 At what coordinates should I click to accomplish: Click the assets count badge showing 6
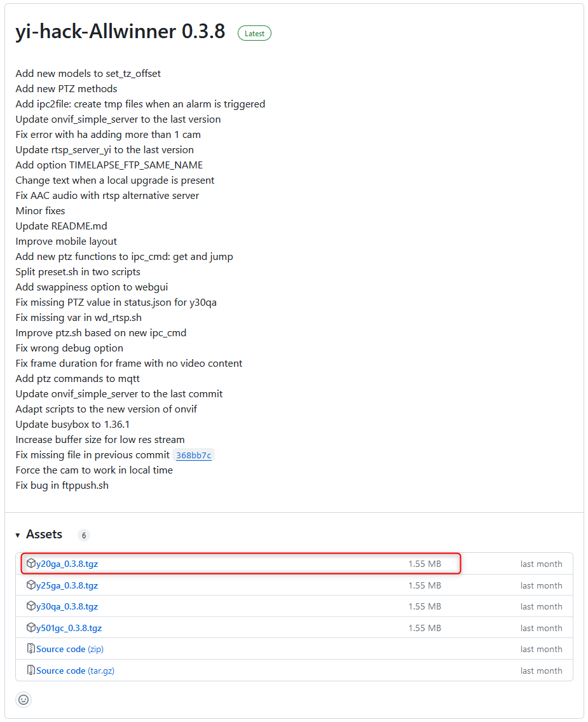[x=84, y=535]
